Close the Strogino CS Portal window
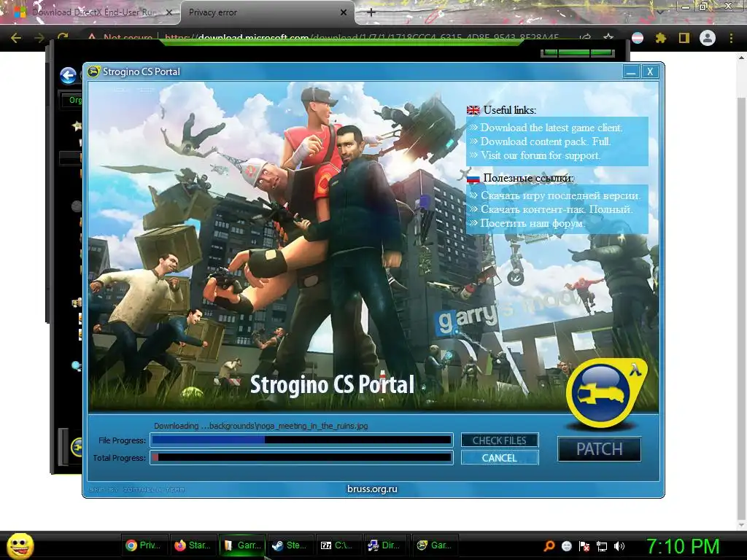Screen dimensions: 747x560 tap(650, 72)
